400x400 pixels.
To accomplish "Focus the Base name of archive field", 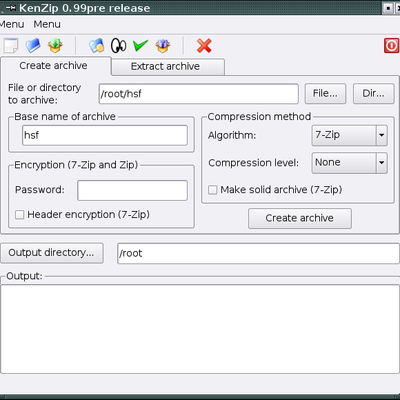I will (x=105, y=135).
